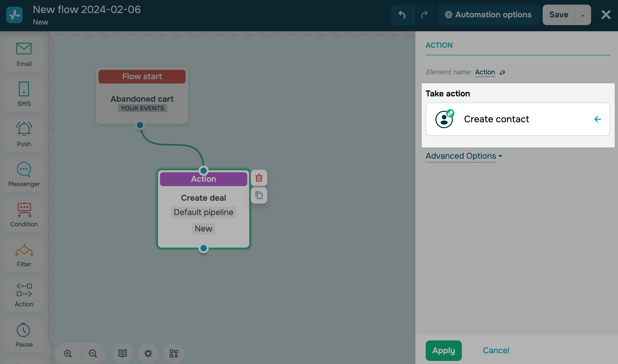
Task: Zoom out on the flow canvas
Action: click(x=93, y=353)
